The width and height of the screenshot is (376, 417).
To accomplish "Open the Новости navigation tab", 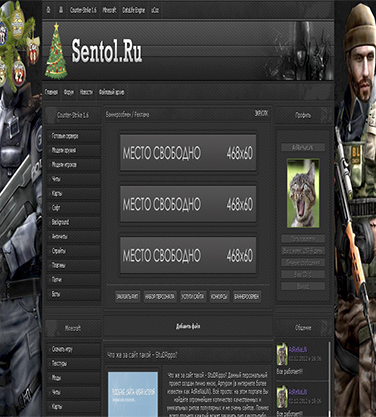I will click(x=86, y=92).
